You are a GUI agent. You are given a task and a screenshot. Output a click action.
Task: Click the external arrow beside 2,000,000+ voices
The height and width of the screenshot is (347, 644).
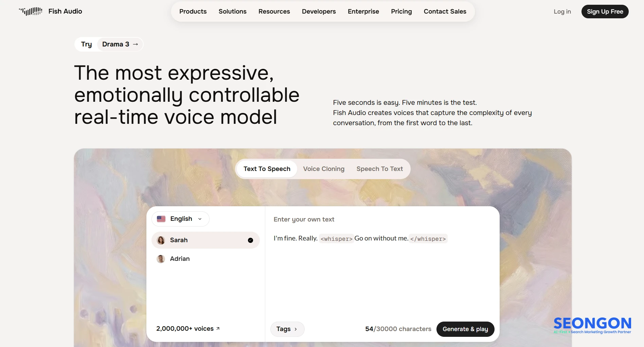(218, 328)
